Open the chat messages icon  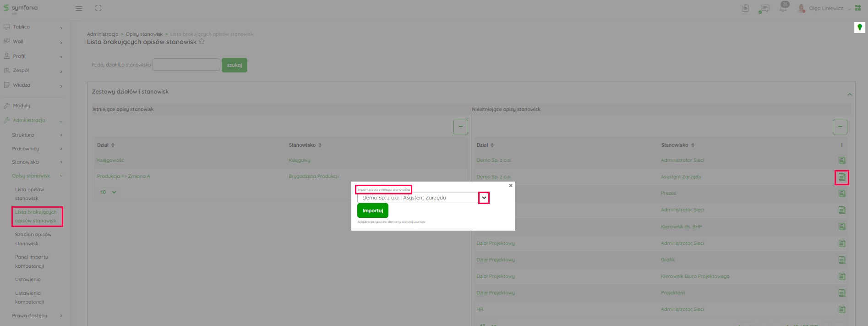coord(764,9)
